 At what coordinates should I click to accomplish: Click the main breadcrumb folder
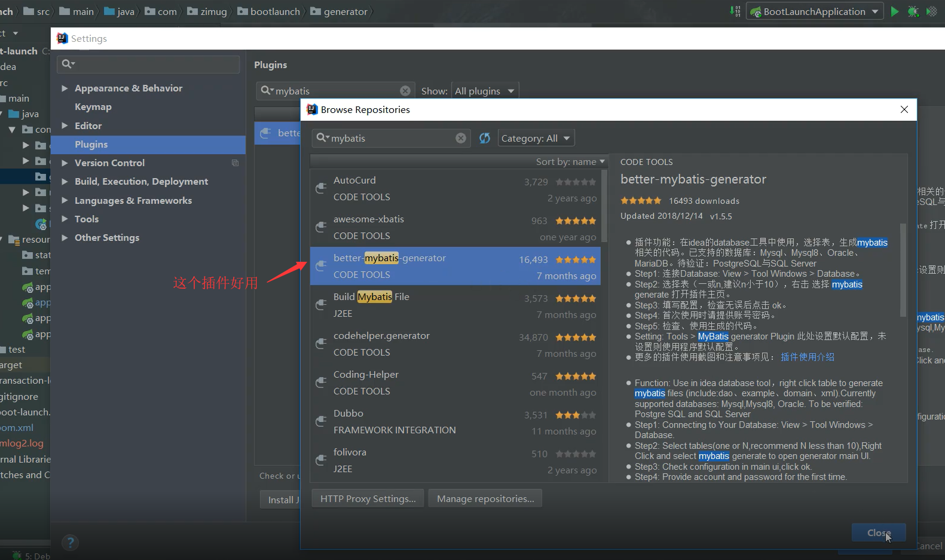coord(77,11)
